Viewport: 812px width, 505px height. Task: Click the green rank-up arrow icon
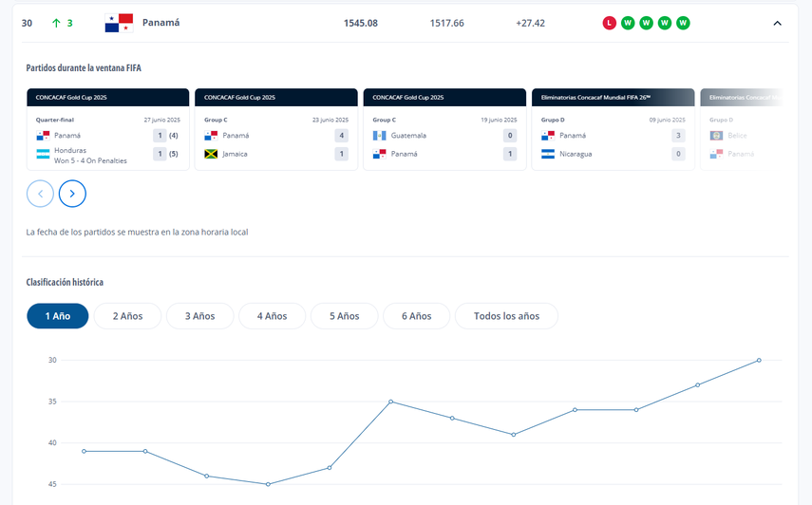[56, 23]
